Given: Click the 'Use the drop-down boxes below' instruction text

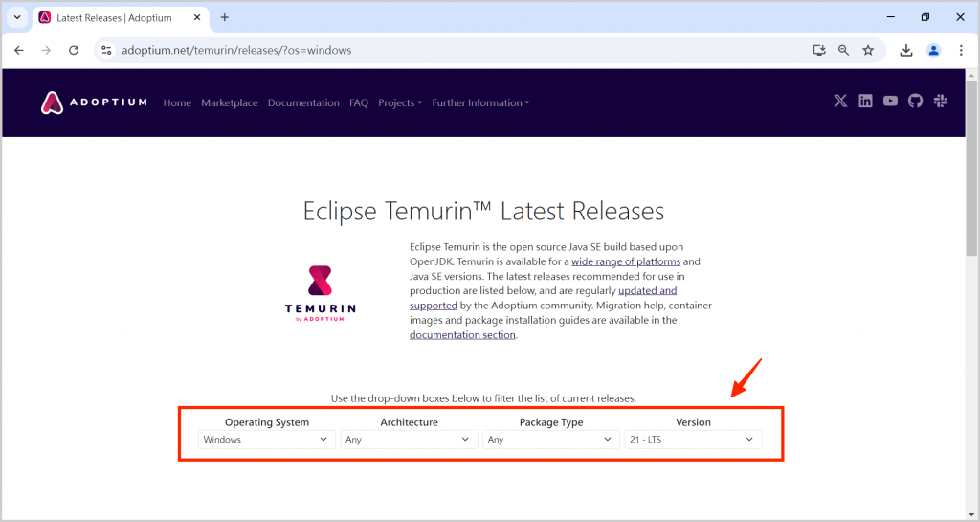Looking at the screenshot, I should 483,398.
